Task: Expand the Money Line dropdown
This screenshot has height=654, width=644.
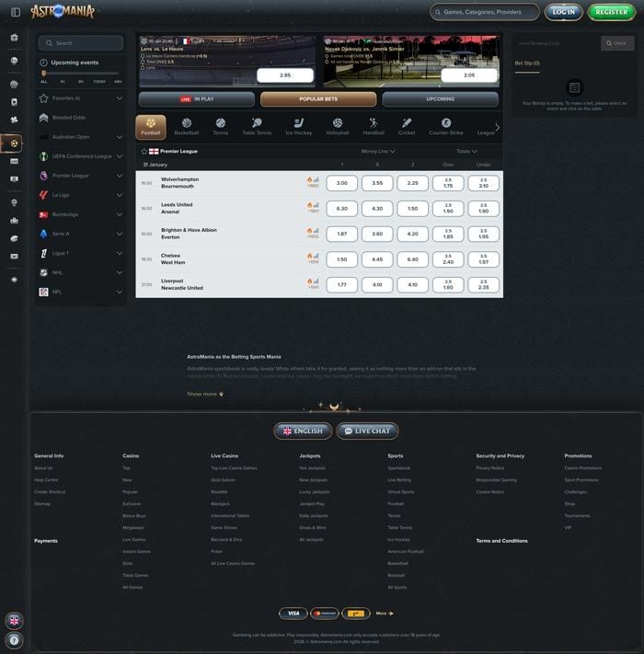Action: (378, 151)
